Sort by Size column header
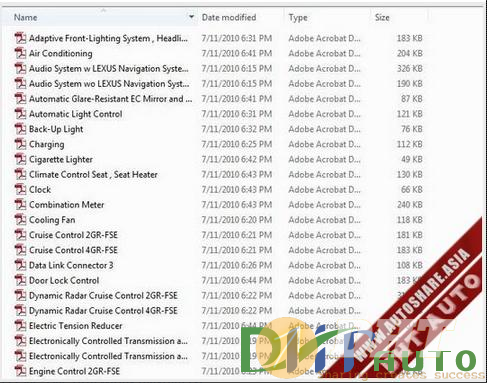 coord(382,17)
